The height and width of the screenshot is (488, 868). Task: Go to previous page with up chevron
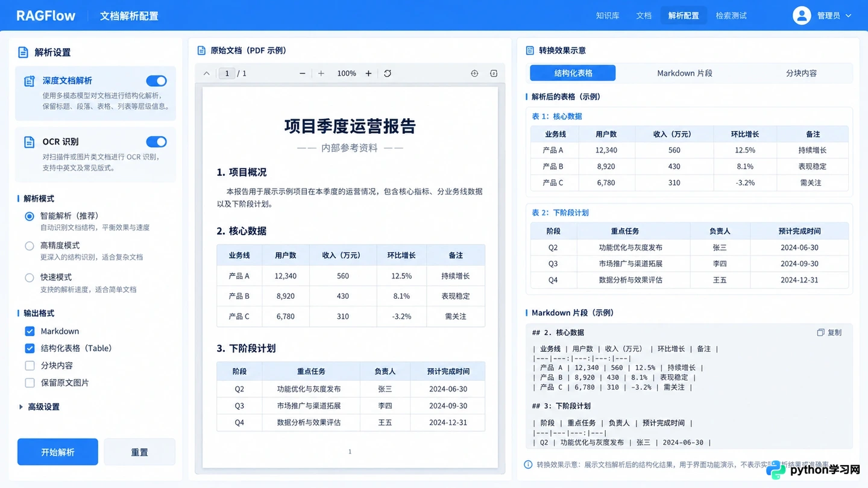coord(207,74)
